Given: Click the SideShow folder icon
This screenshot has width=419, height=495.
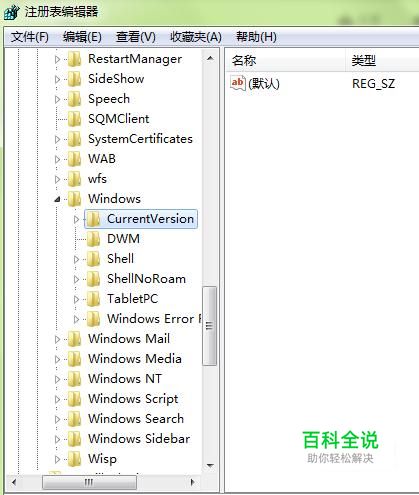Looking at the screenshot, I should [x=74, y=79].
